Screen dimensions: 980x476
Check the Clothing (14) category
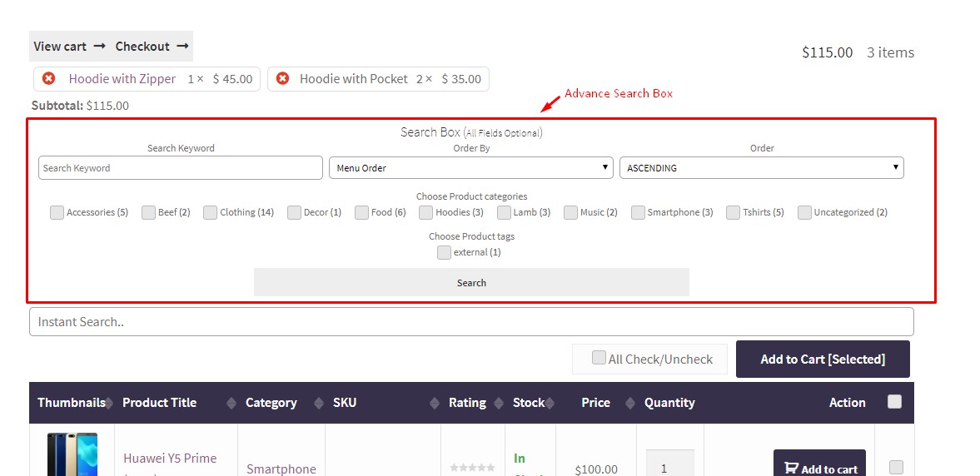coord(210,212)
